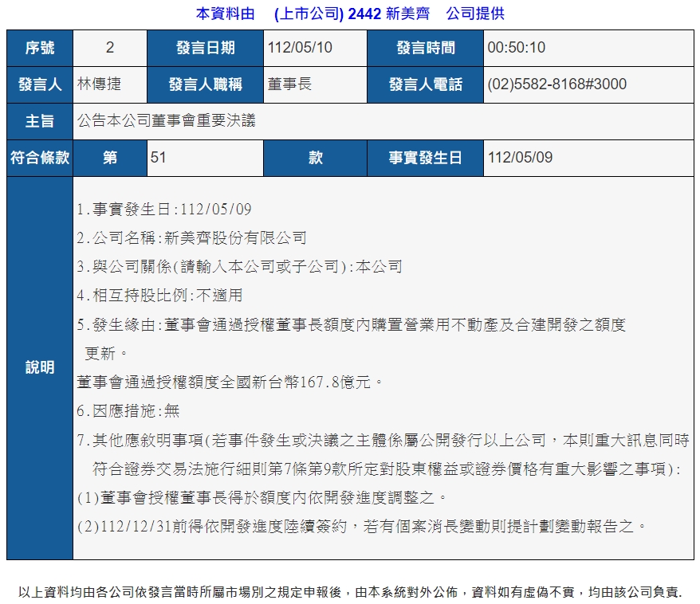Viewport: 700px width, 604px height.
Task: Click the 發言日期 label
Action: (x=204, y=48)
